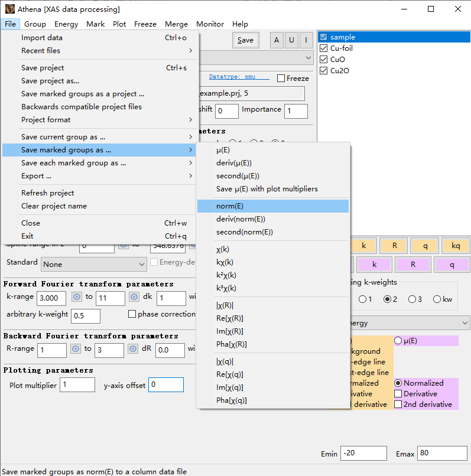Image resolution: width=471 pixels, height=476 pixels.
Task: Click the purple q marked-groups plot button
Action: (x=452, y=265)
